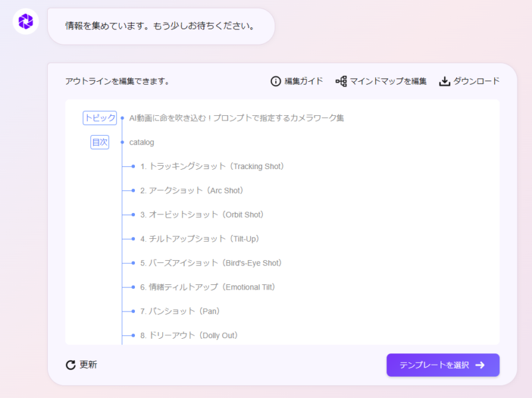Click the 更新 refresh icon
The height and width of the screenshot is (398, 532).
pos(70,365)
